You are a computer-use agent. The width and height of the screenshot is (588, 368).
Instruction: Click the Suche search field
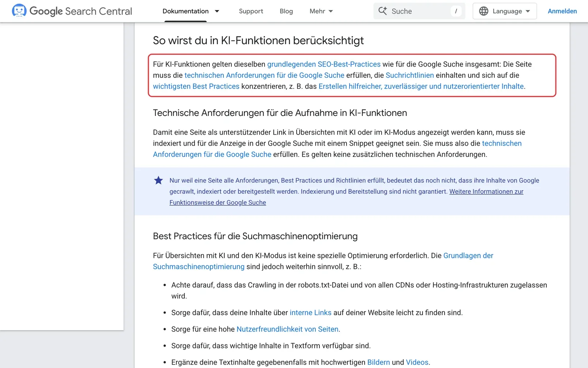point(419,11)
